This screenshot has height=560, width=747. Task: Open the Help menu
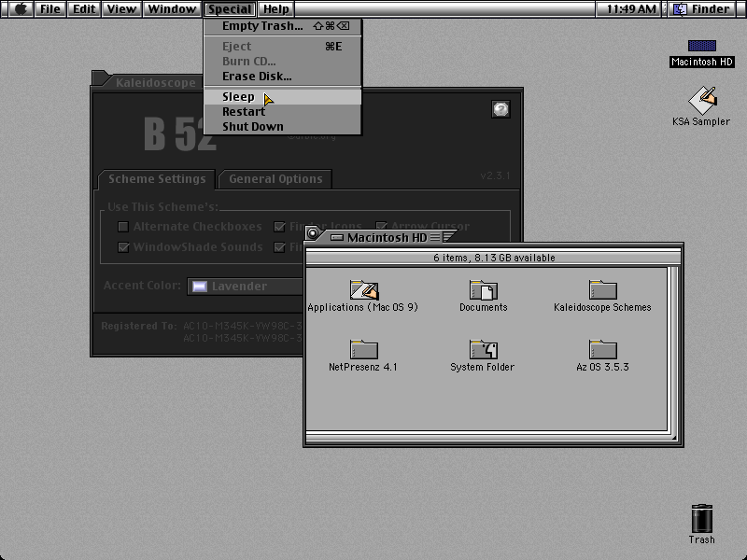(276, 8)
